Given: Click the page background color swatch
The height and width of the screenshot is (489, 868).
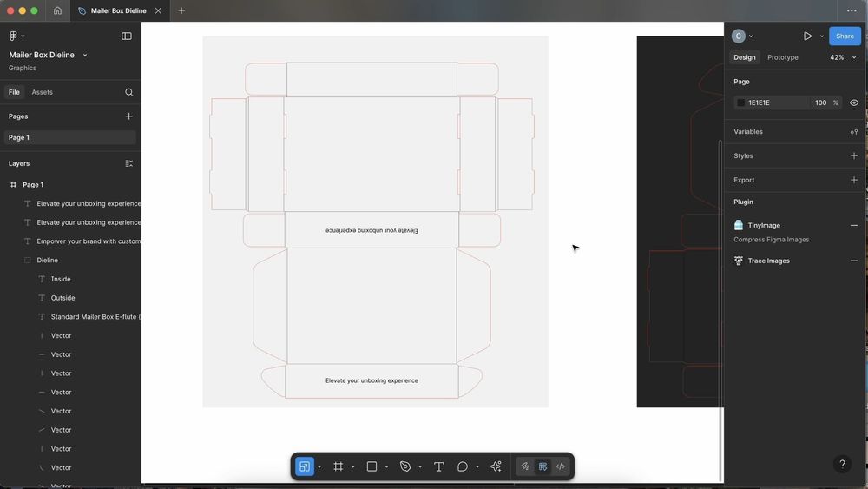Looking at the screenshot, I should [x=740, y=102].
